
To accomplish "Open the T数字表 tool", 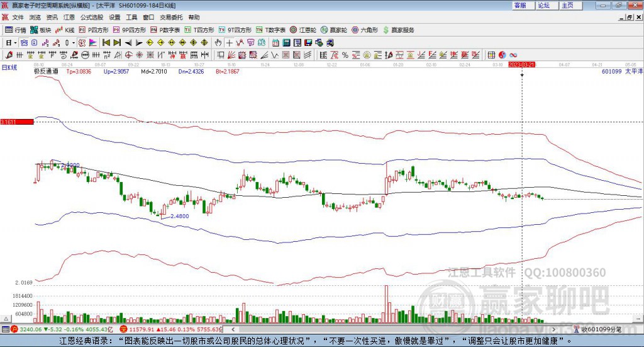I will (x=270, y=30).
